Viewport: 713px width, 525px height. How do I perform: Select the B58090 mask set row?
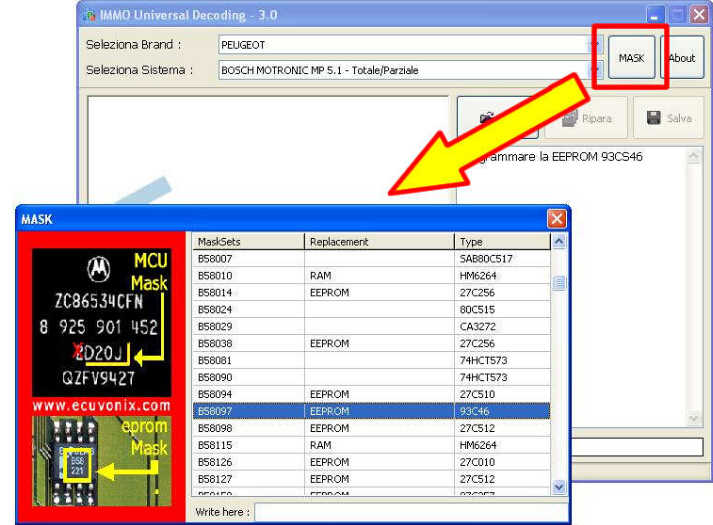point(372,377)
